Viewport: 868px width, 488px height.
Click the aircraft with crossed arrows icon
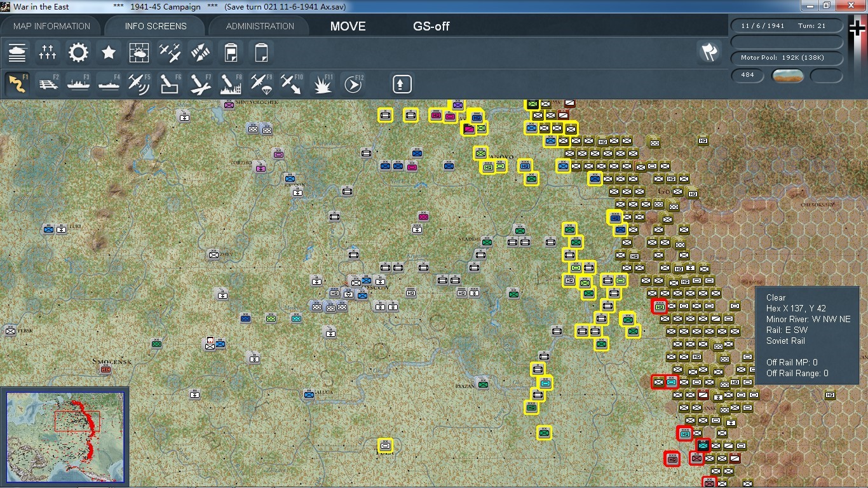click(200, 52)
